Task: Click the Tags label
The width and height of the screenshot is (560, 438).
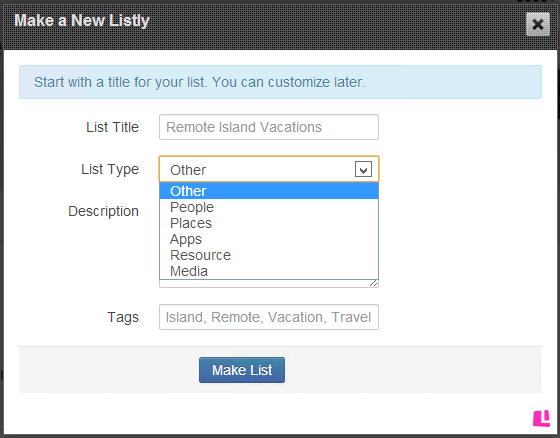Action: point(123,317)
